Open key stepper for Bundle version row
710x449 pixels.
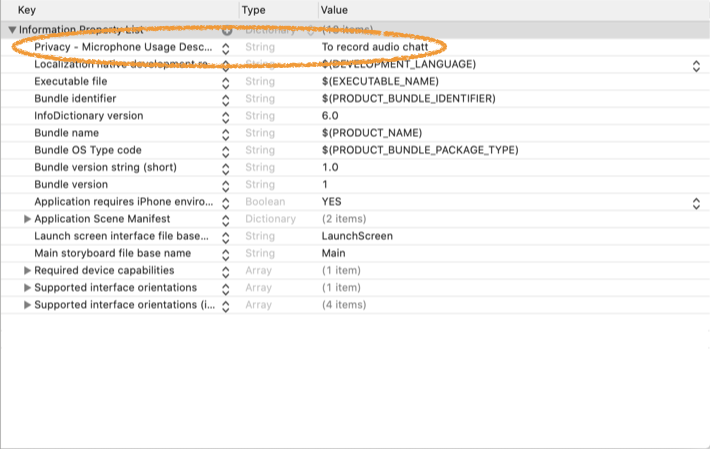[x=226, y=185]
